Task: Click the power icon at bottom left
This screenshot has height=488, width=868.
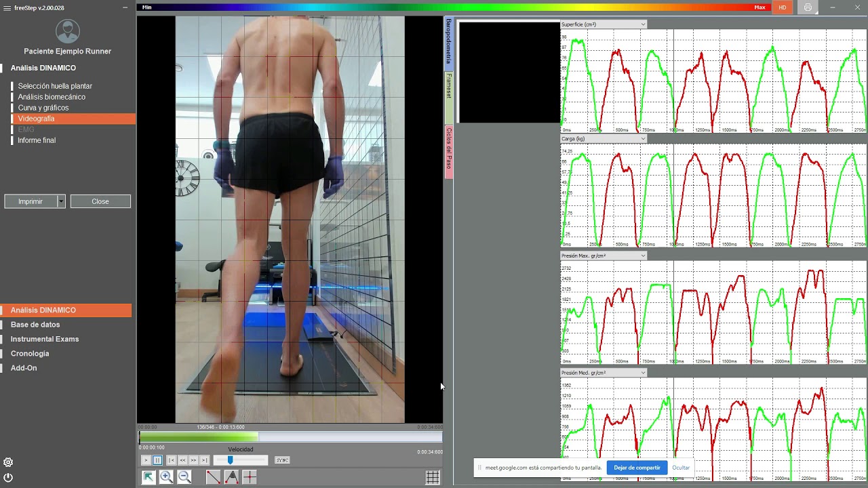Action: click(x=8, y=477)
